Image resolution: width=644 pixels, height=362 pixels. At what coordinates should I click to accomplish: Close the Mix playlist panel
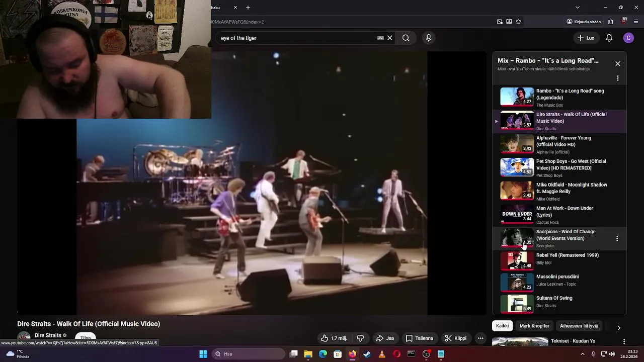[x=618, y=64]
